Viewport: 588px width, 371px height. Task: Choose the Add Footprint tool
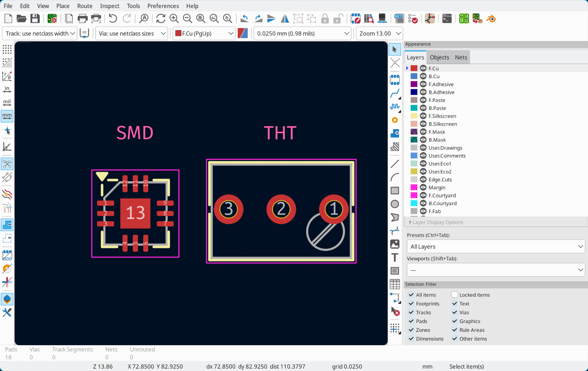tap(395, 79)
